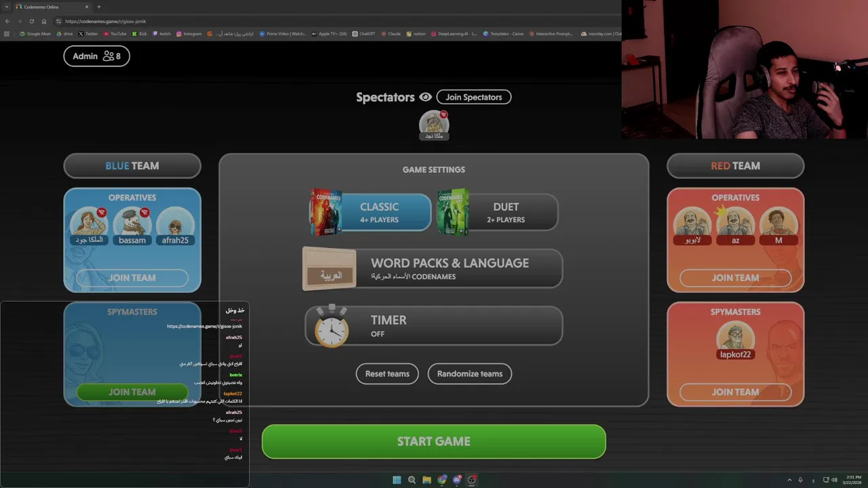The height and width of the screenshot is (488, 868).
Task: Click red operative avatar لابوبو
Action: pos(692,226)
